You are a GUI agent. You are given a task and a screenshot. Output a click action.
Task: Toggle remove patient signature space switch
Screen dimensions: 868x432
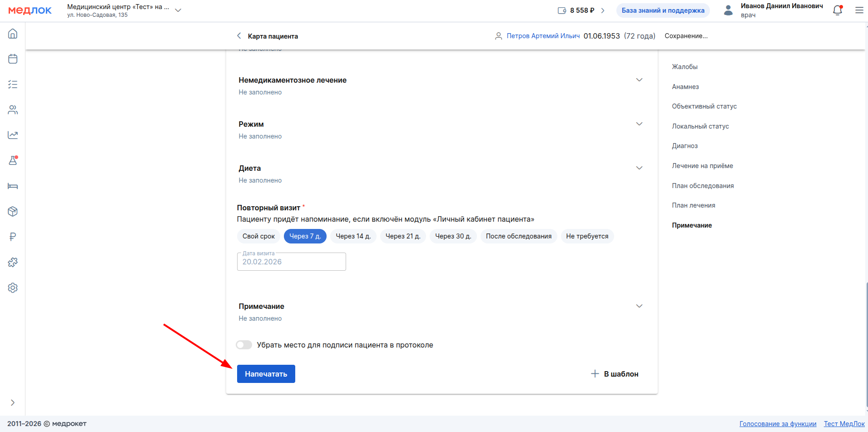[244, 345]
